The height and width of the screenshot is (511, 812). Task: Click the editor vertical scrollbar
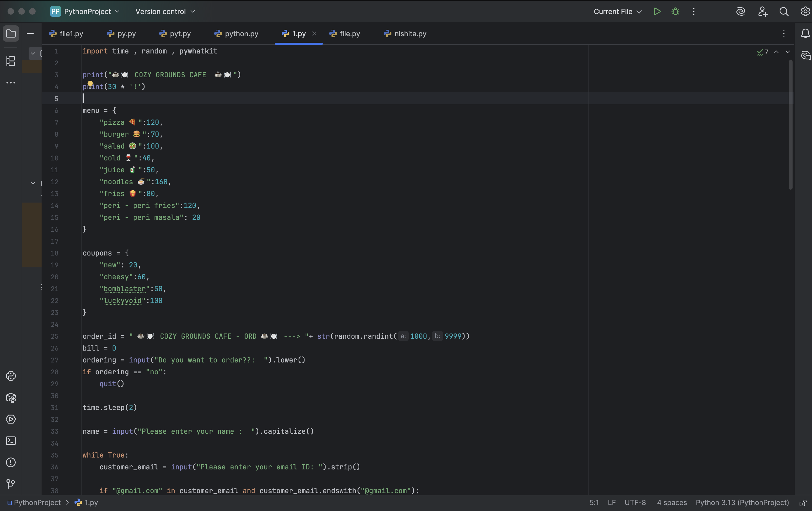(790, 125)
